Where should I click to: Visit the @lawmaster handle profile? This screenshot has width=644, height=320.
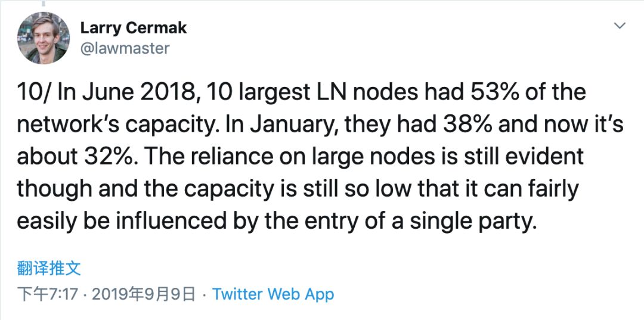(125, 48)
